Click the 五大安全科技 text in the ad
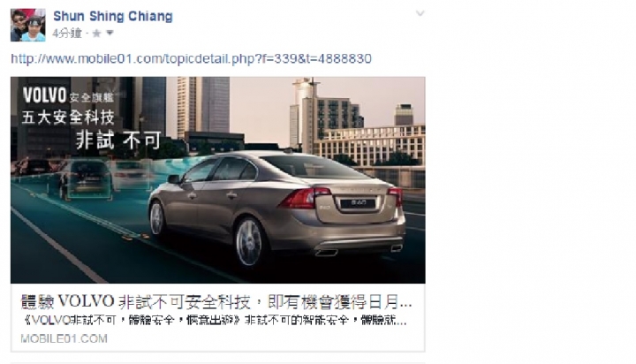 tap(68, 118)
